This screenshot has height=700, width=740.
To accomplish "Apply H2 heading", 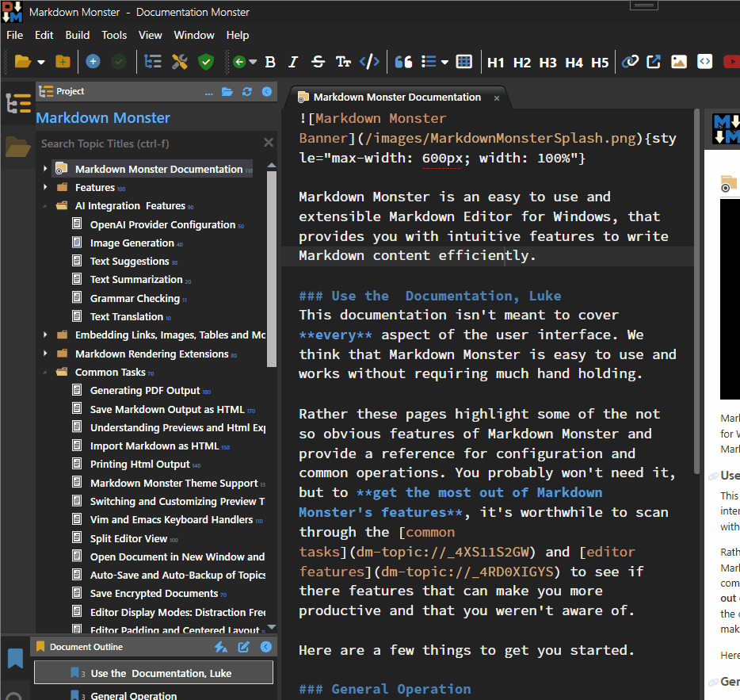I will 522,63.
